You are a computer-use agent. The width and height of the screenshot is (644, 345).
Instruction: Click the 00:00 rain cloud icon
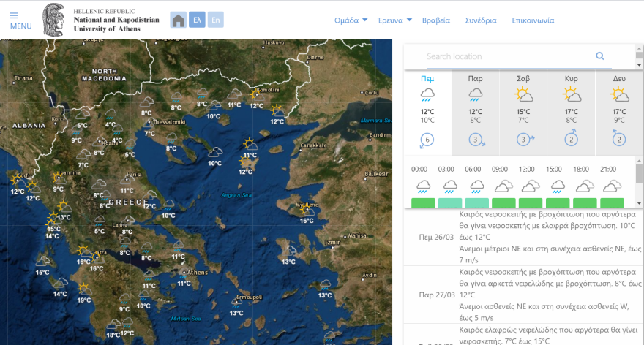point(422,186)
